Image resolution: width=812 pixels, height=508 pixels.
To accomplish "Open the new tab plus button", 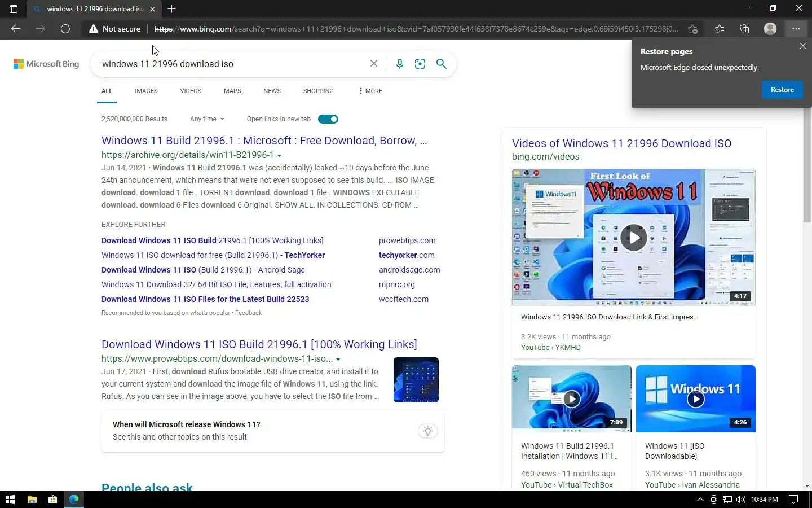I will pos(172,8).
